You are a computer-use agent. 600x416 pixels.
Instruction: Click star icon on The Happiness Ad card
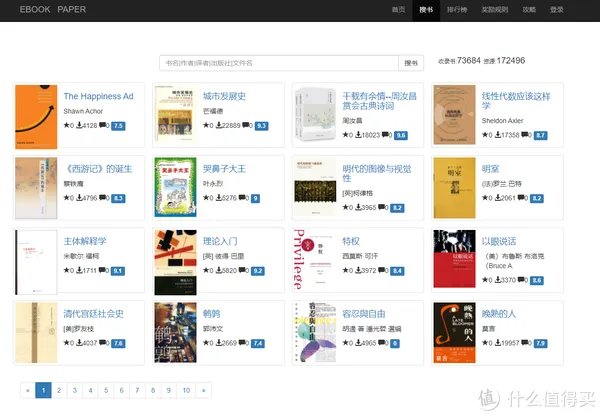click(x=67, y=125)
